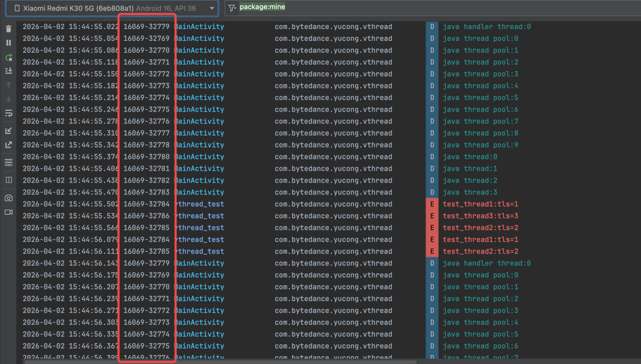
Task: Select message 'java thread pool:9'
Action: point(480,145)
